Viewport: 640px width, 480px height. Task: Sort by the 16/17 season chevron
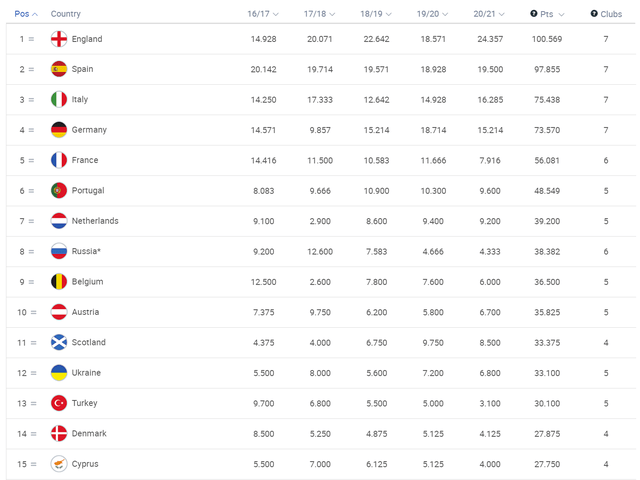276,14
